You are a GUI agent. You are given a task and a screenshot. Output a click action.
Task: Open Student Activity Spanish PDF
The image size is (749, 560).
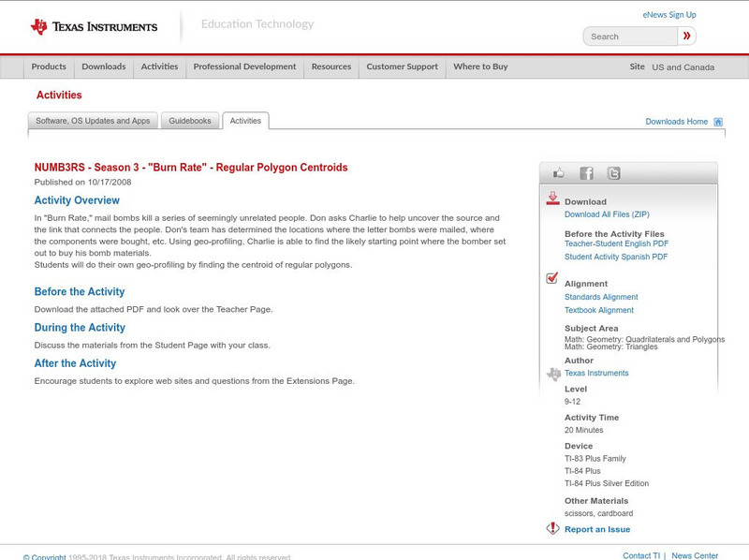click(616, 257)
